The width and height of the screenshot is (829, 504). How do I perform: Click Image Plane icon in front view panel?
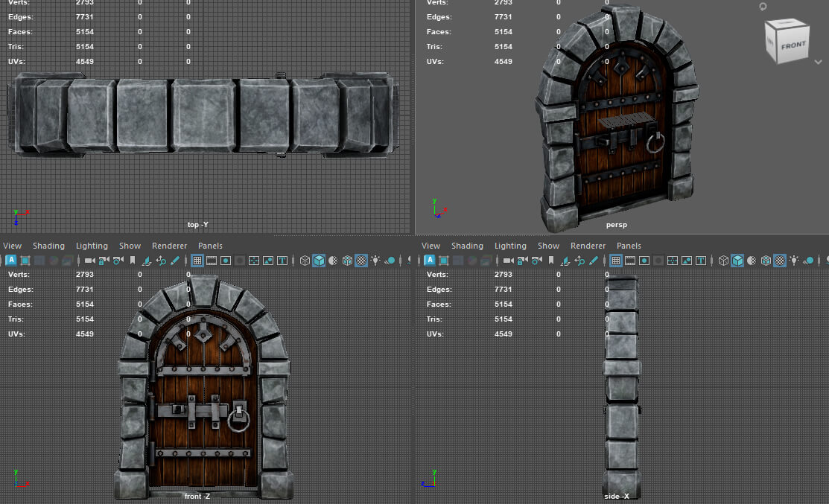147,261
